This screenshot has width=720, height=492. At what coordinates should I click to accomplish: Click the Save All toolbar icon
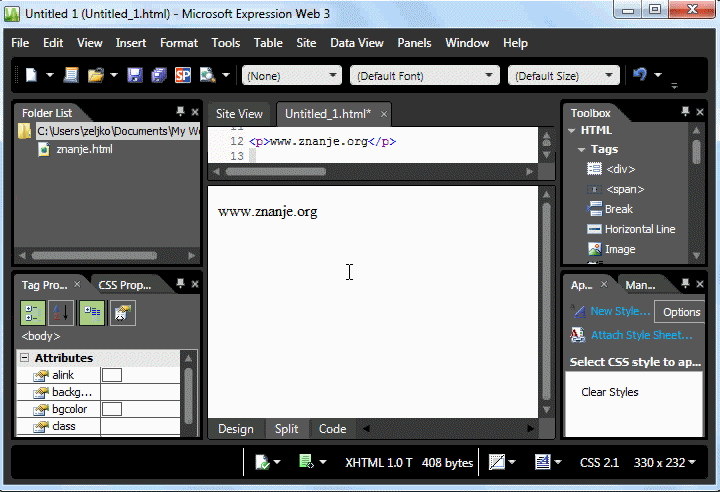point(158,75)
